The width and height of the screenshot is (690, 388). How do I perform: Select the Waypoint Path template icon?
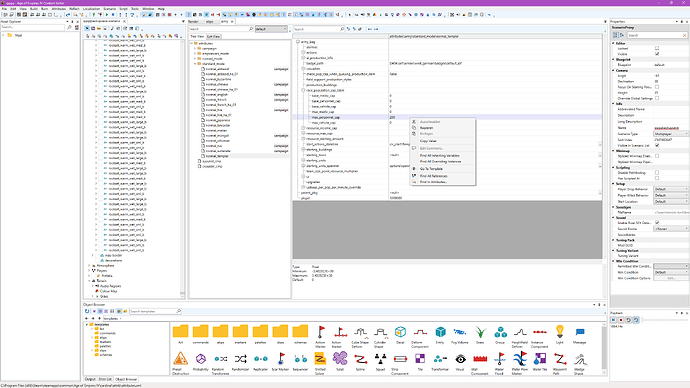coord(560,359)
